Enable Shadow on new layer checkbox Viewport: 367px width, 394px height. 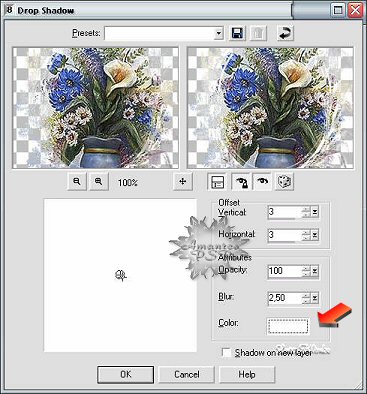[226, 353]
